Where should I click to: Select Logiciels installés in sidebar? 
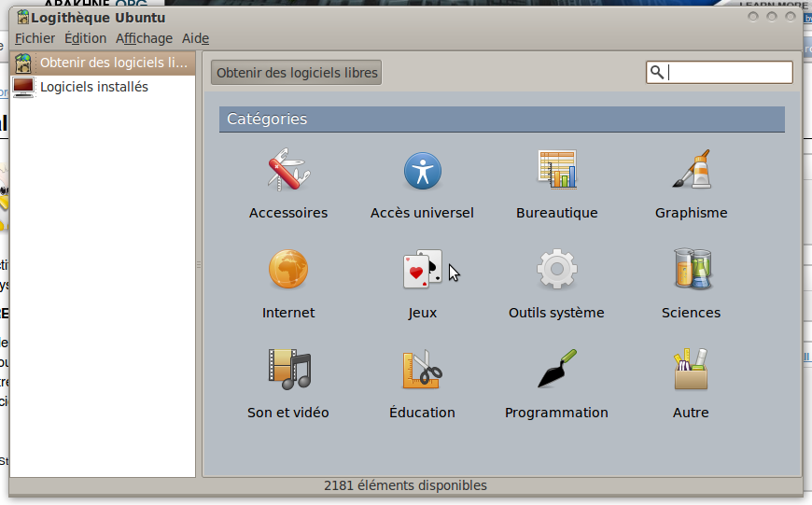point(103,87)
